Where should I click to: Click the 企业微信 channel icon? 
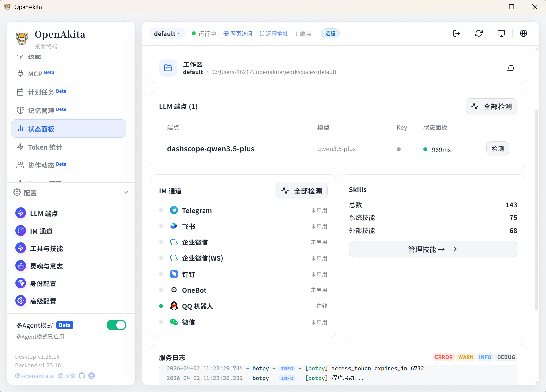(174, 242)
